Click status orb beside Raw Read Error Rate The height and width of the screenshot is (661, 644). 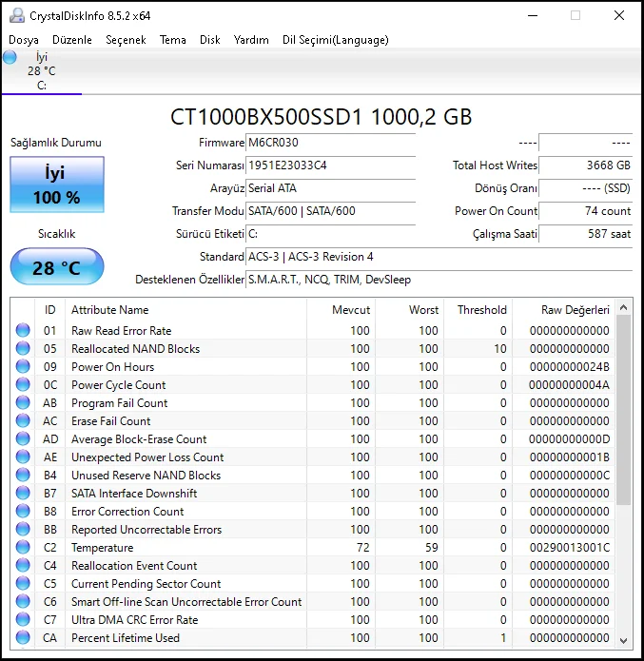pos(23,331)
